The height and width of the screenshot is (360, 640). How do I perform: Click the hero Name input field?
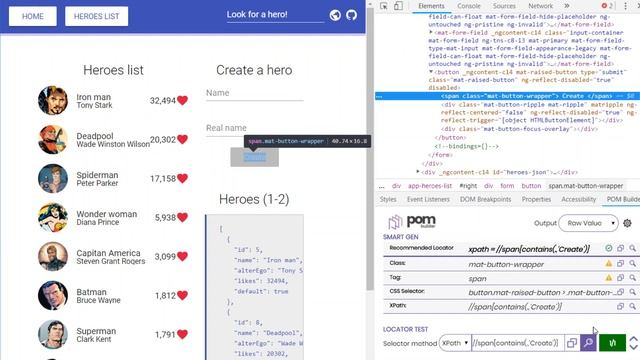pos(255,93)
